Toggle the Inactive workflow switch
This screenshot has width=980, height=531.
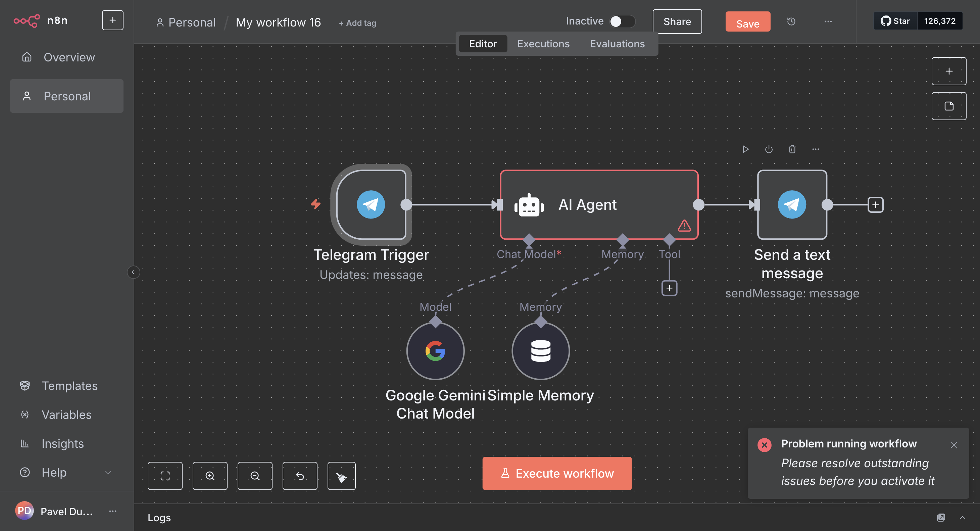click(x=622, y=21)
